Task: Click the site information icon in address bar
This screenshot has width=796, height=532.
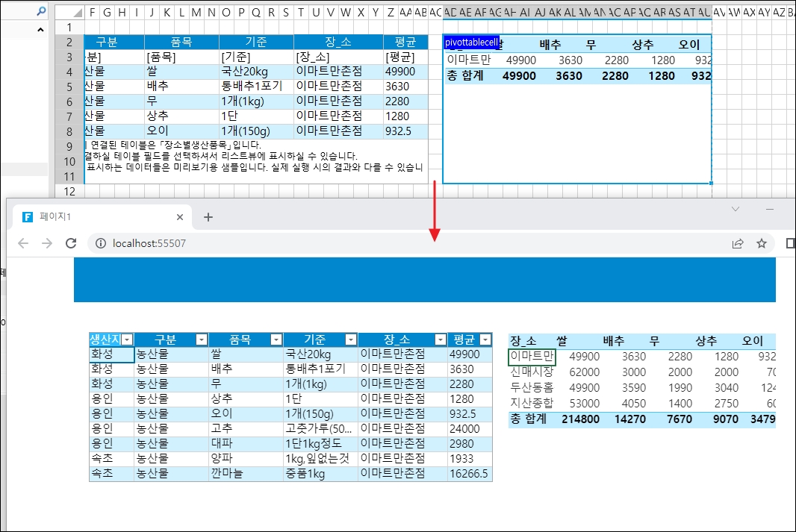Action: point(100,243)
